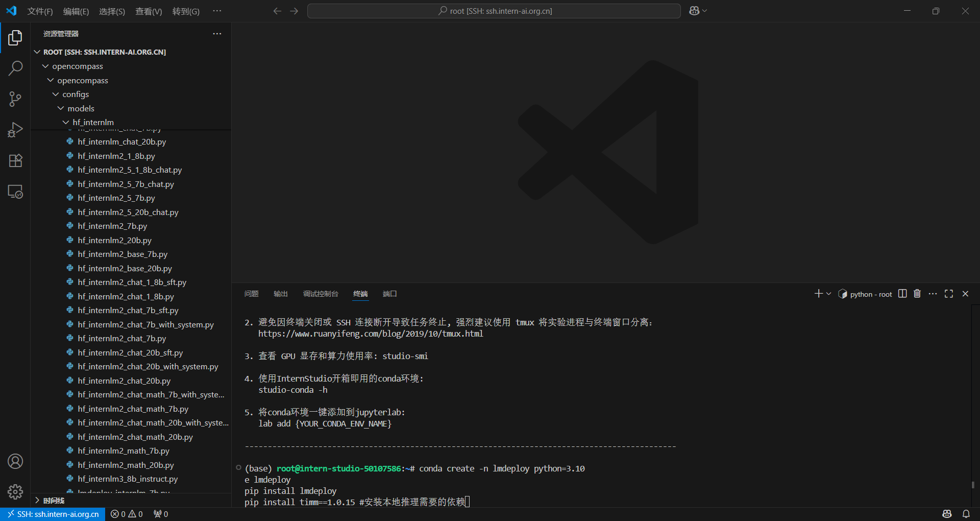Open explorer panel more actions ellipsis
This screenshot has height=521, width=980.
[217, 34]
